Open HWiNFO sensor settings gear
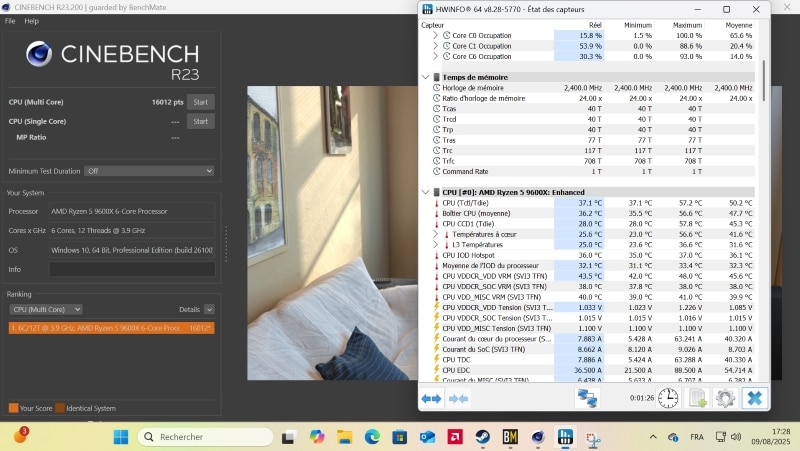This screenshot has height=451, width=800. pos(725,398)
